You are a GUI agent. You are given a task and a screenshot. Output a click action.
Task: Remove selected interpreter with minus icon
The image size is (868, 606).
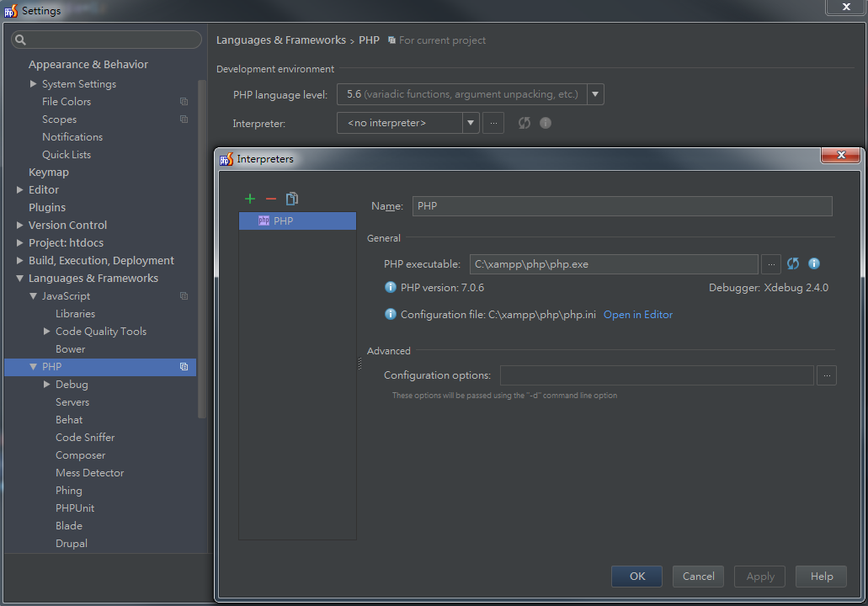(x=271, y=199)
